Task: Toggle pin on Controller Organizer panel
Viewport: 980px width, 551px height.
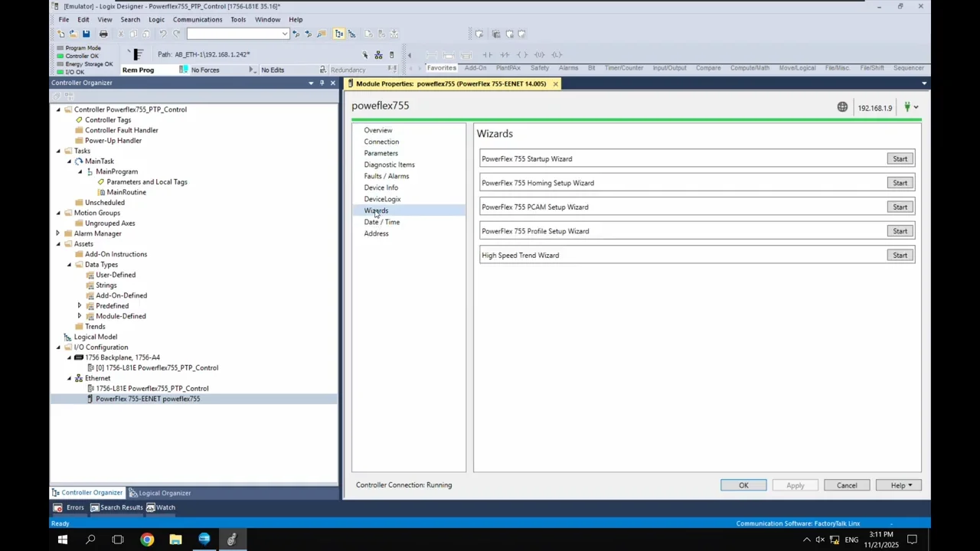Action: (322, 83)
